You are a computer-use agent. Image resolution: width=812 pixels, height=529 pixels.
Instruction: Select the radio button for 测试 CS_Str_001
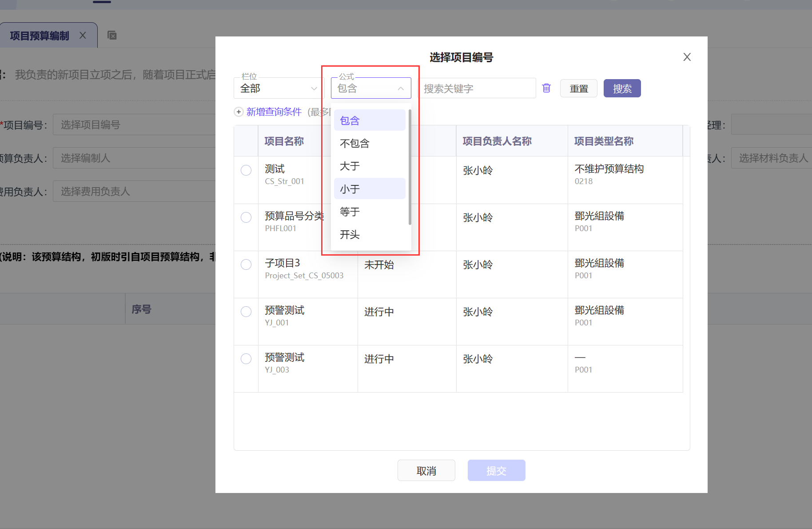(x=246, y=170)
